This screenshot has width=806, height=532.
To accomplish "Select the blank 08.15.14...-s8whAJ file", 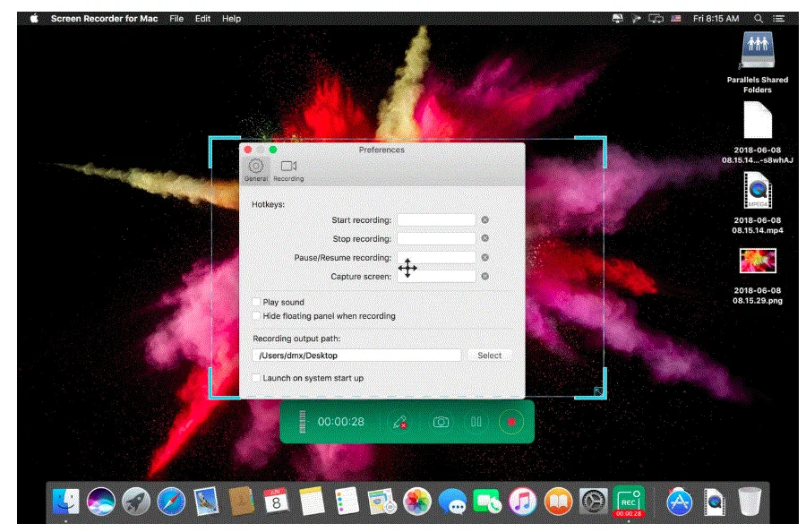I will click(x=758, y=120).
